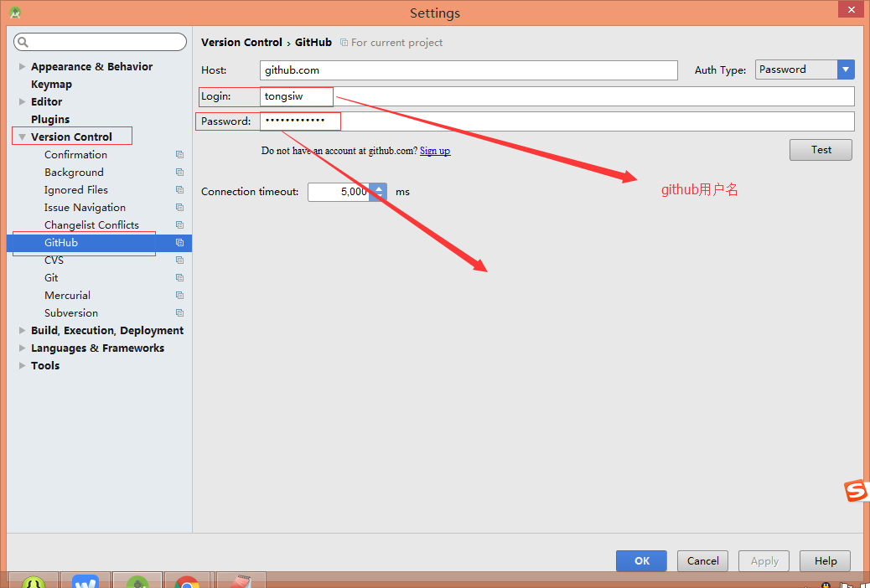
Task: Open the Confirmation settings page
Action: pos(76,155)
